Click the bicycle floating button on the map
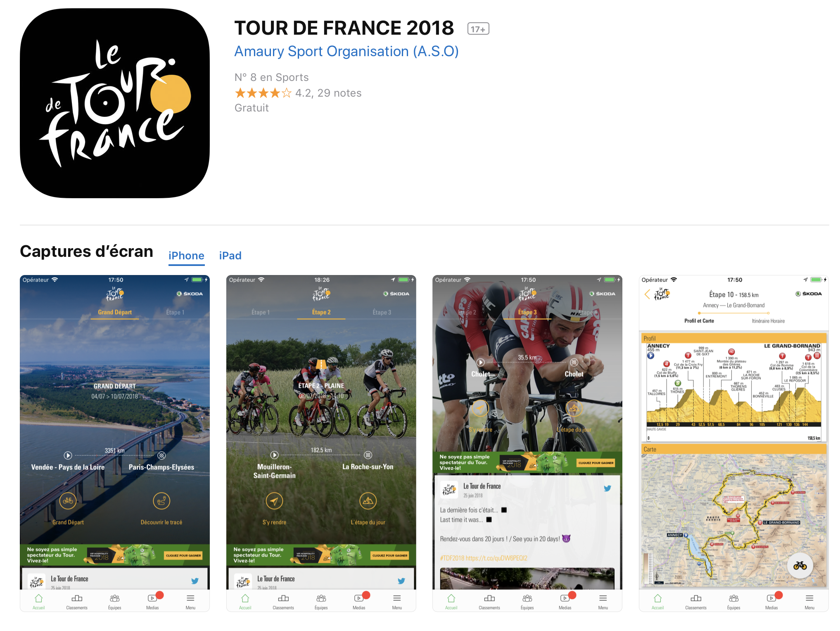Viewport: 840px width, 631px height. (x=800, y=565)
